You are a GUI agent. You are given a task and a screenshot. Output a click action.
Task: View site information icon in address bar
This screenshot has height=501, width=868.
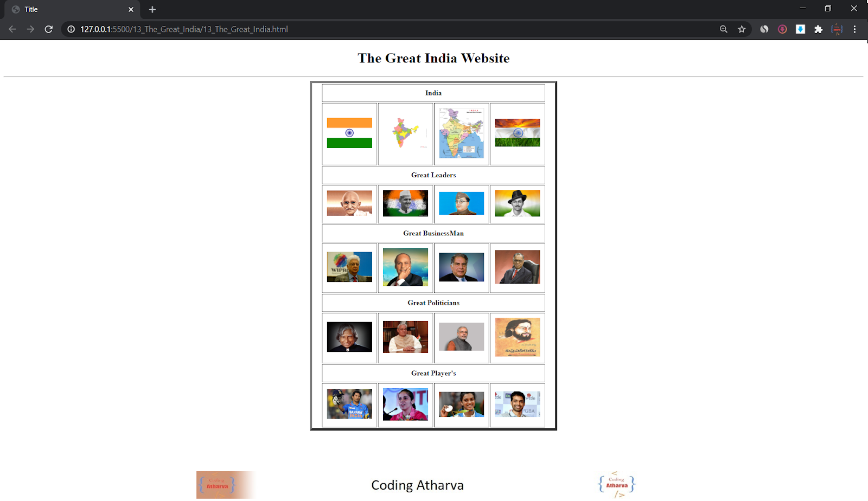click(x=71, y=29)
